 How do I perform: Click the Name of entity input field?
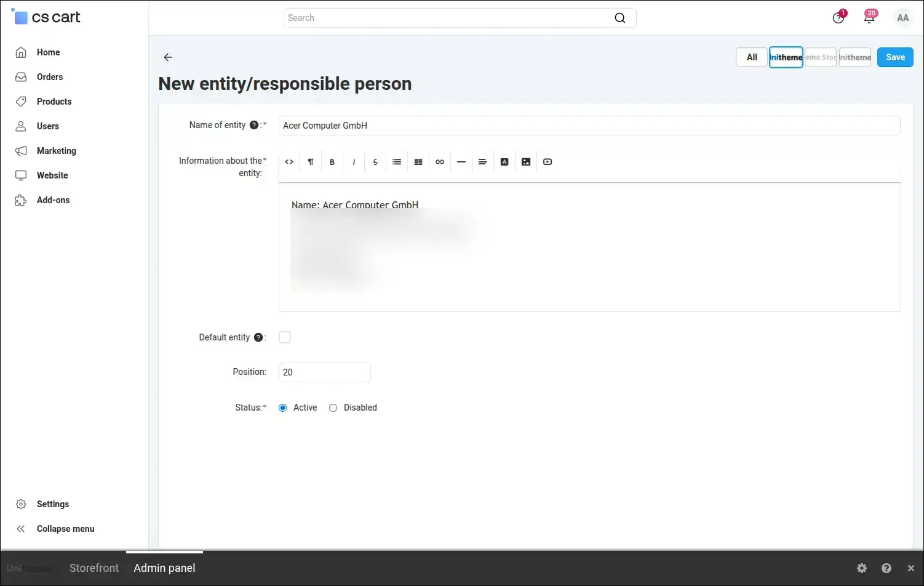[x=589, y=126]
